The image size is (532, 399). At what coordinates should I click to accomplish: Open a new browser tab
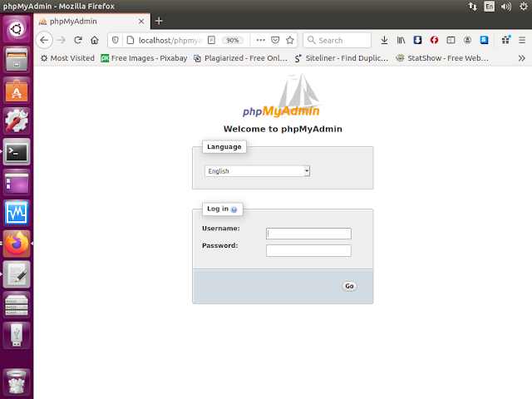coord(159,21)
